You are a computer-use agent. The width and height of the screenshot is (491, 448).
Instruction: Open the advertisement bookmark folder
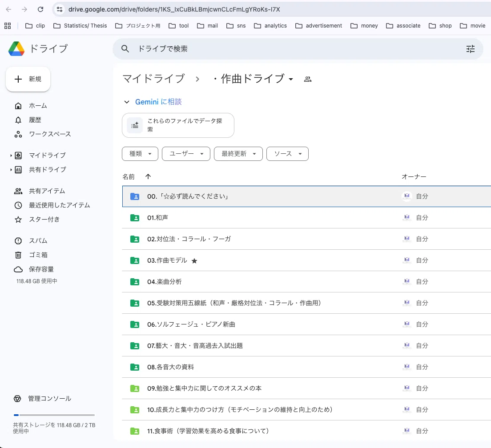pyautogui.click(x=319, y=26)
